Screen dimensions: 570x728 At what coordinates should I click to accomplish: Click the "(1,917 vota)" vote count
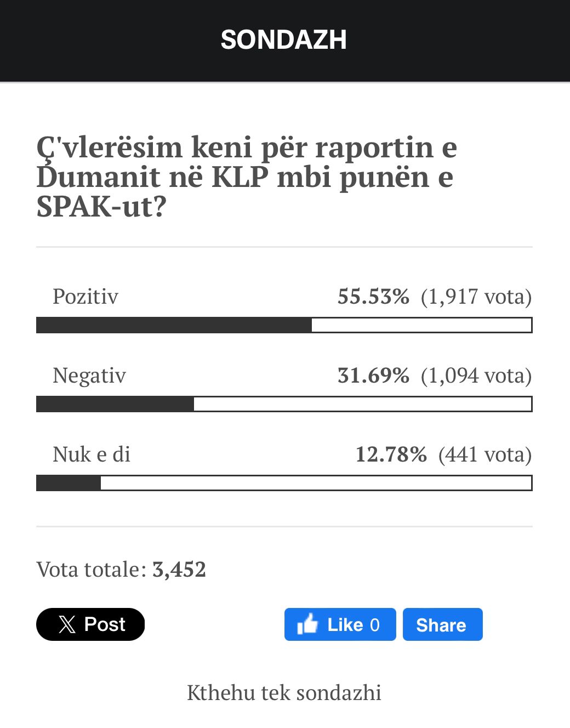[476, 297]
